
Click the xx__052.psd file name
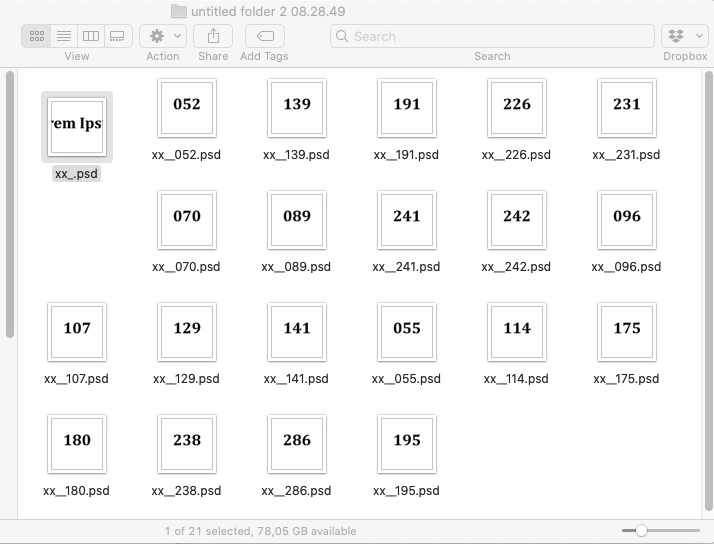click(x=186, y=155)
